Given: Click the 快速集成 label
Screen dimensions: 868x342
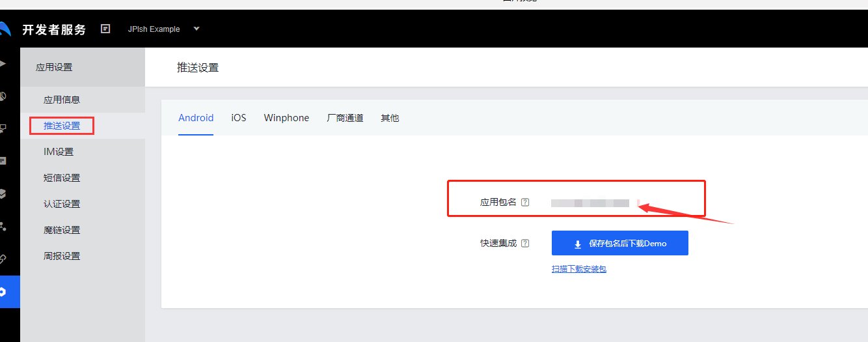Looking at the screenshot, I should pyautogui.click(x=498, y=243).
